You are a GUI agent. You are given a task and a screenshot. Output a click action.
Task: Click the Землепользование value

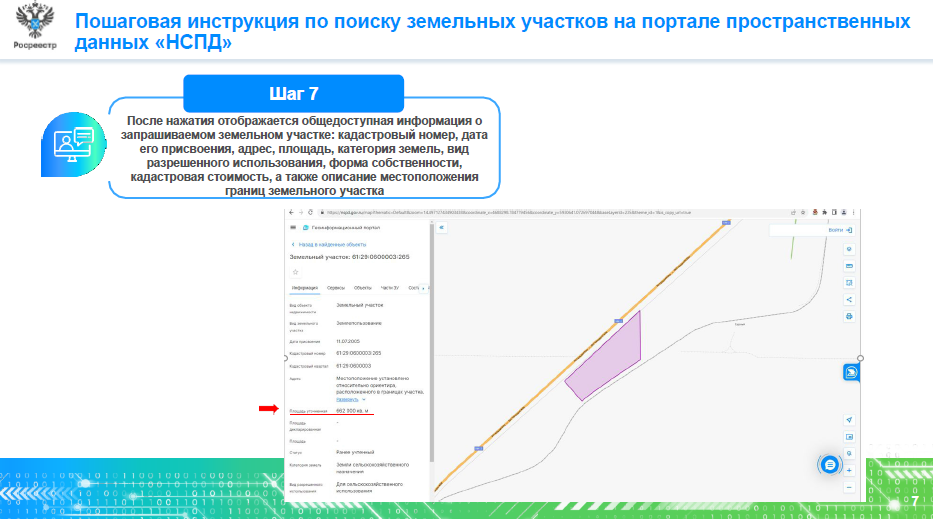tap(359, 323)
